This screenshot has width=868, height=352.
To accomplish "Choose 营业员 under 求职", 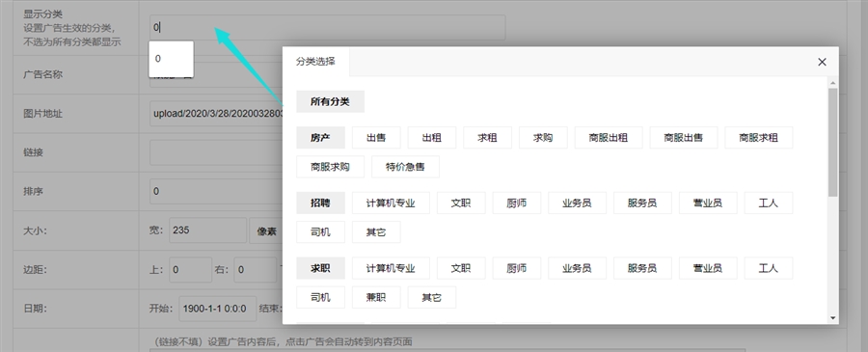I will [x=708, y=268].
